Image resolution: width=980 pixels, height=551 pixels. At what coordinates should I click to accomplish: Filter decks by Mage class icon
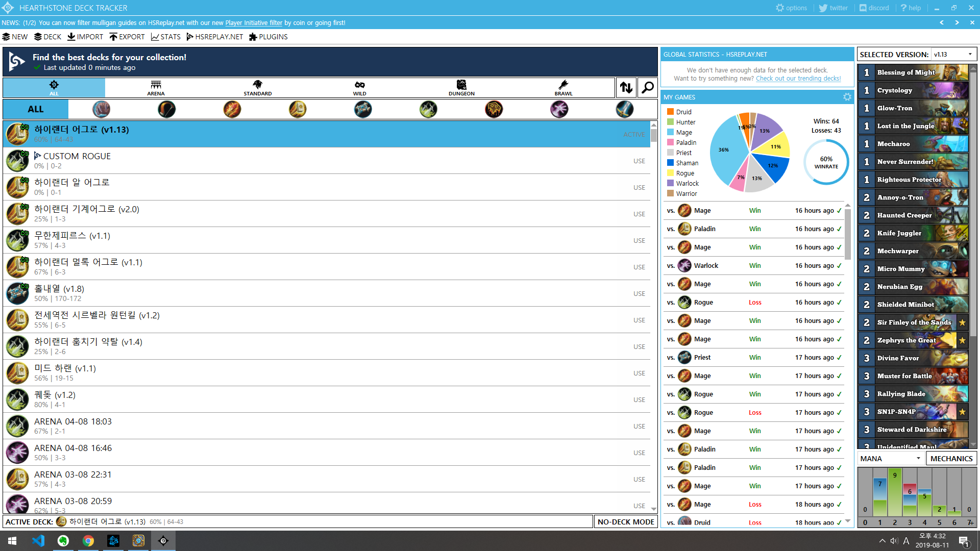coord(232,109)
